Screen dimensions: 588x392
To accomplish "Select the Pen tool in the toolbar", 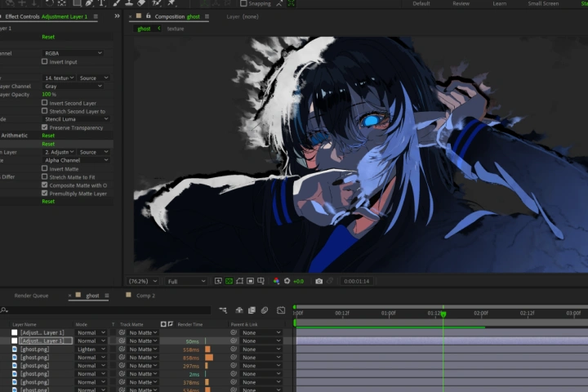I will point(89,3).
